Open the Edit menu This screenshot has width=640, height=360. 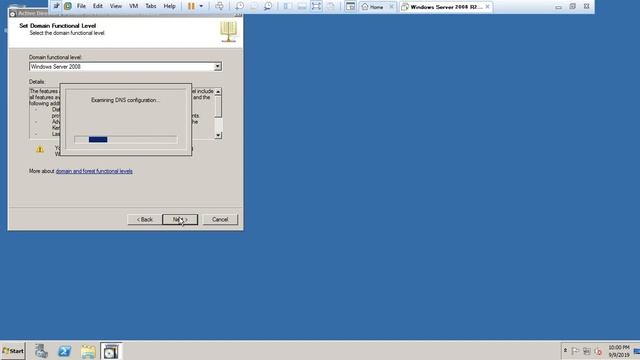pyautogui.click(x=98, y=6)
